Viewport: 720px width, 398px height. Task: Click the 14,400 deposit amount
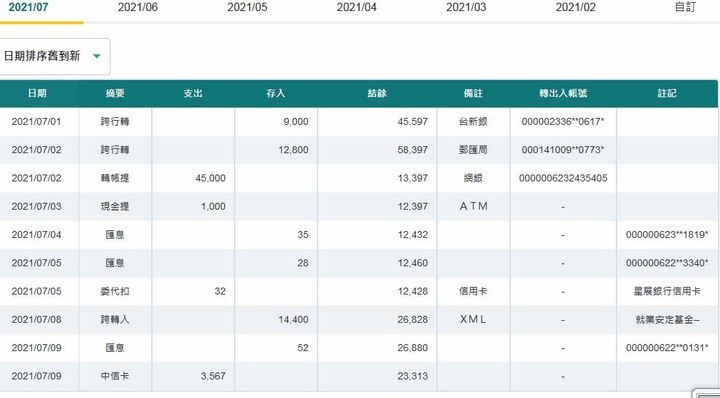293,320
